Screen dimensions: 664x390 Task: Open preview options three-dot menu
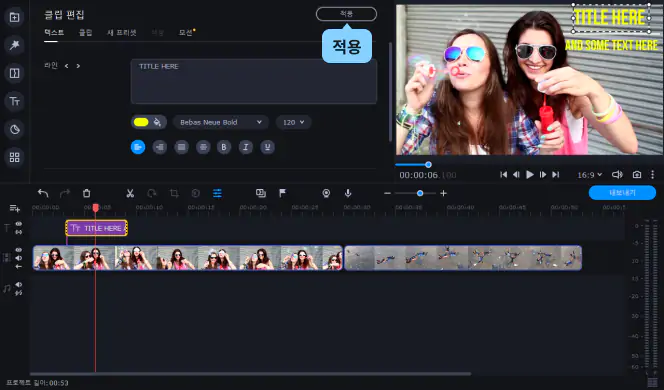(x=653, y=174)
